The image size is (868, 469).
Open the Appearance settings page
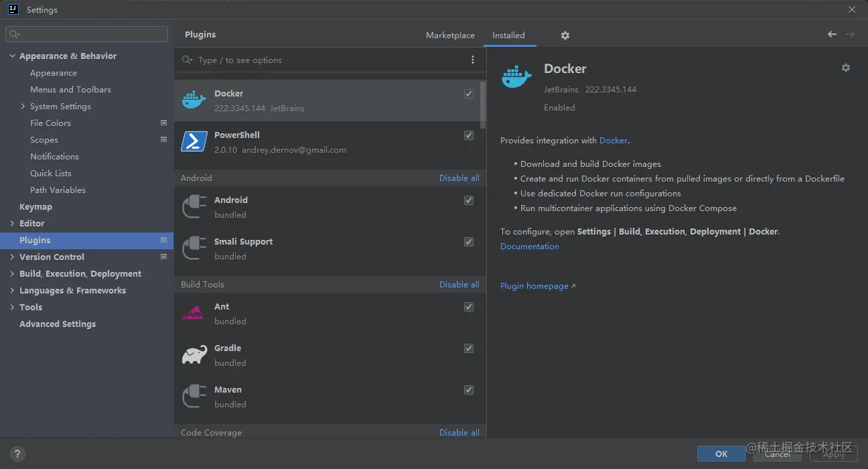[x=54, y=73]
